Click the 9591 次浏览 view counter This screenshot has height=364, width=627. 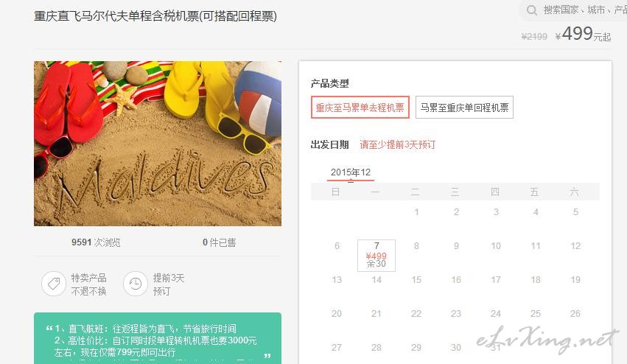[96, 242]
